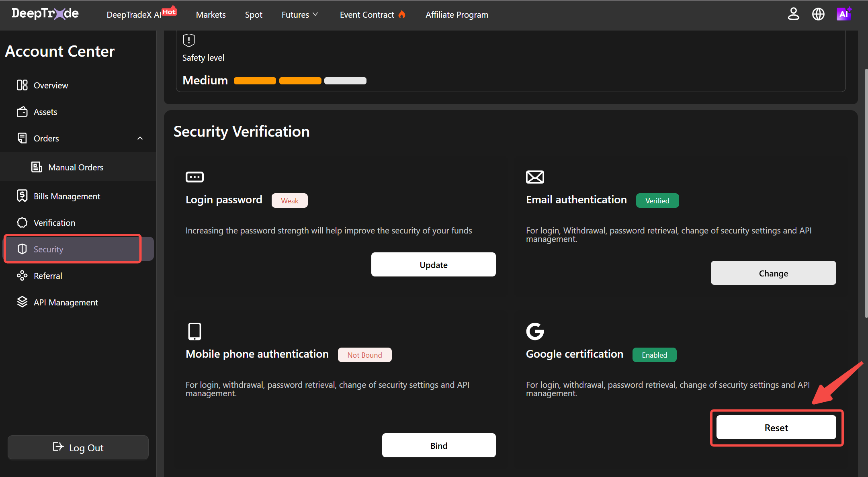868x477 pixels.
Task: Click Reset for Google certification
Action: 776,427
